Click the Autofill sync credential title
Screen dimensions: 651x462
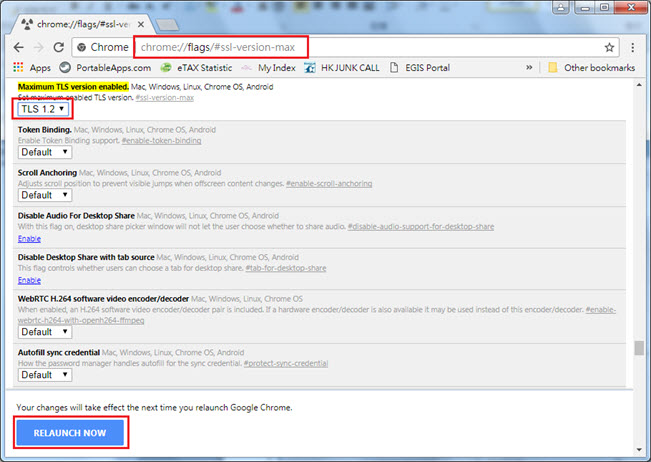pos(59,352)
